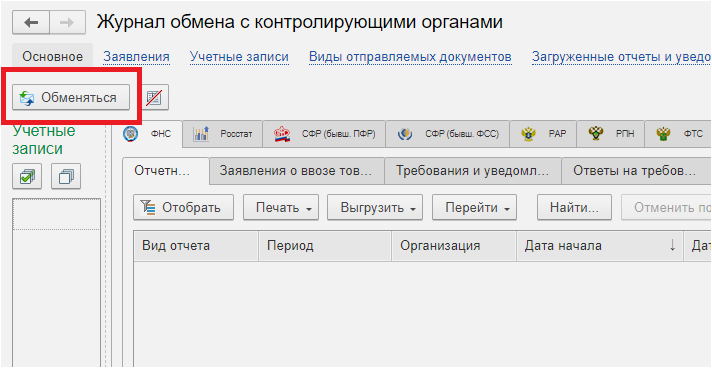
Task: Switch to the Росстат tab
Action: pos(222,134)
